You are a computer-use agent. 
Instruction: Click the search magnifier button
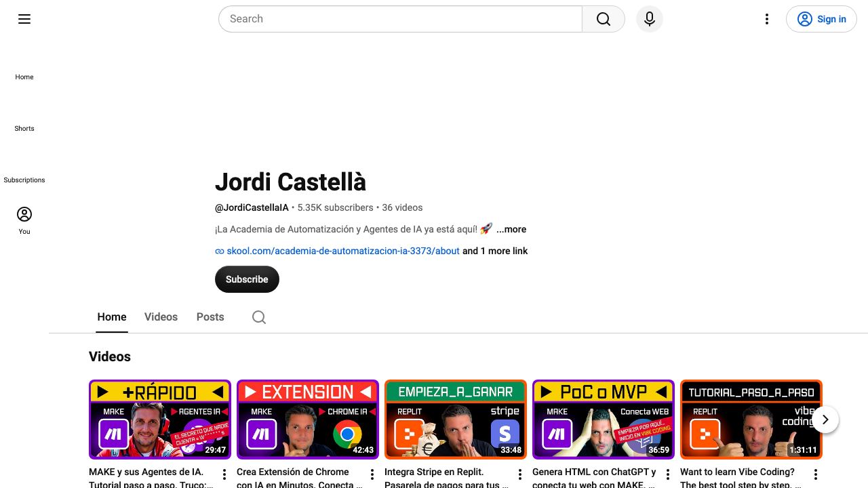click(x=604, y=19)
